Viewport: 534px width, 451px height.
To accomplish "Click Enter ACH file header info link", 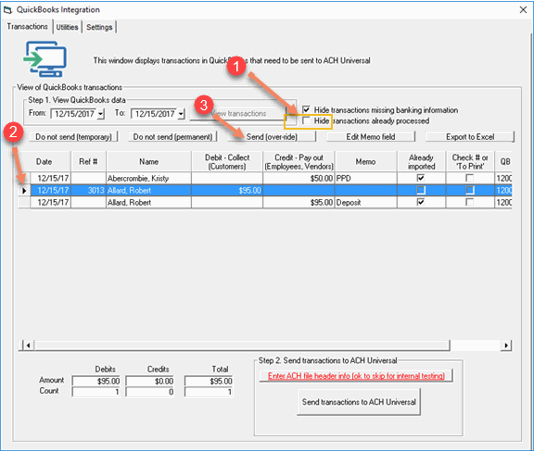I will 356,376.
